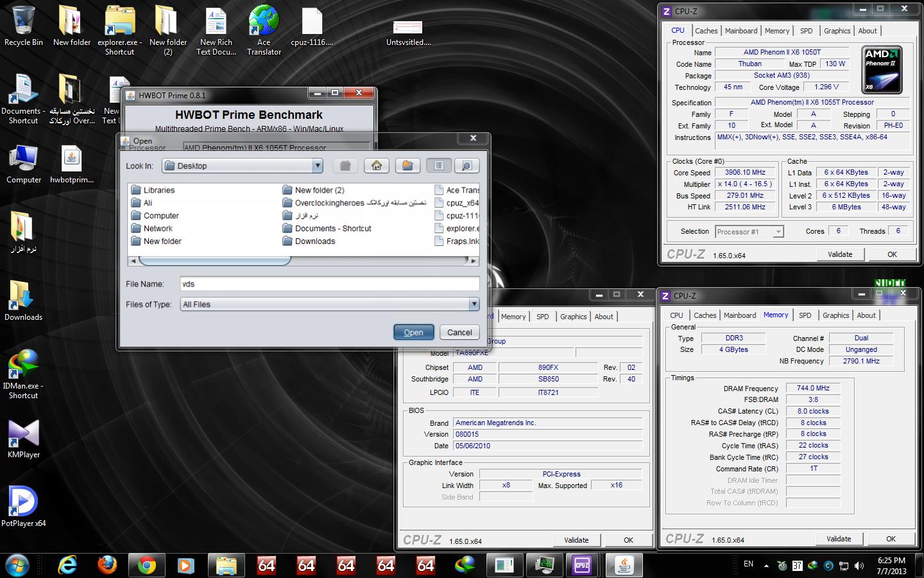Open the Mainboard tab in top CPU-Z window
924x578 pixels.
point(741,31)
